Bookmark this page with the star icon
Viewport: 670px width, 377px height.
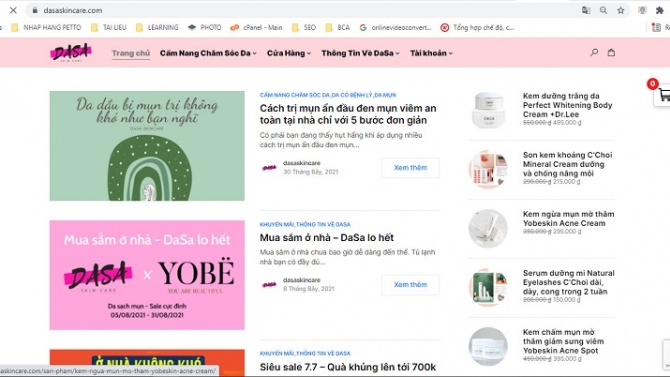click(x=621, y=10)
